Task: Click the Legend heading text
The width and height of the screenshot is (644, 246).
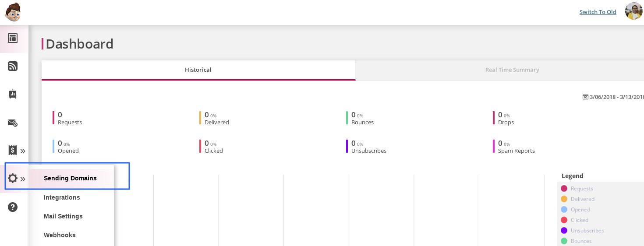Action: 573,176
